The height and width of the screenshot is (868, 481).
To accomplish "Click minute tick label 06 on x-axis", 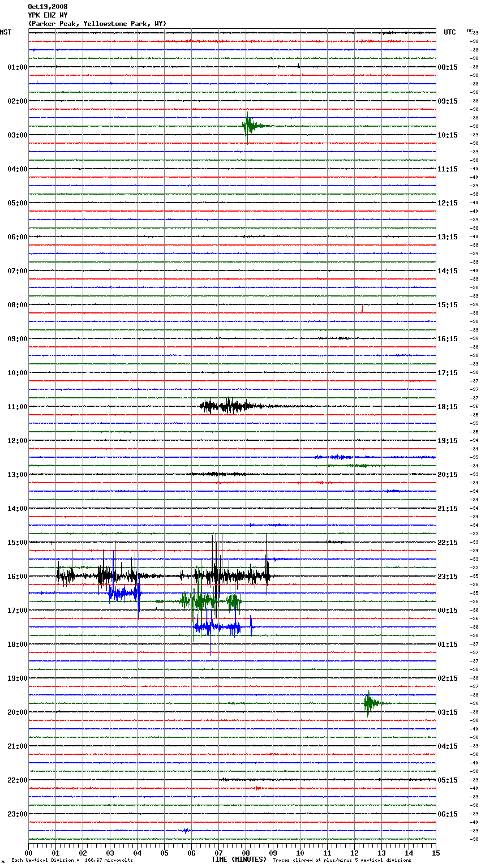I will pyautogui.click(x=191, y=853).
